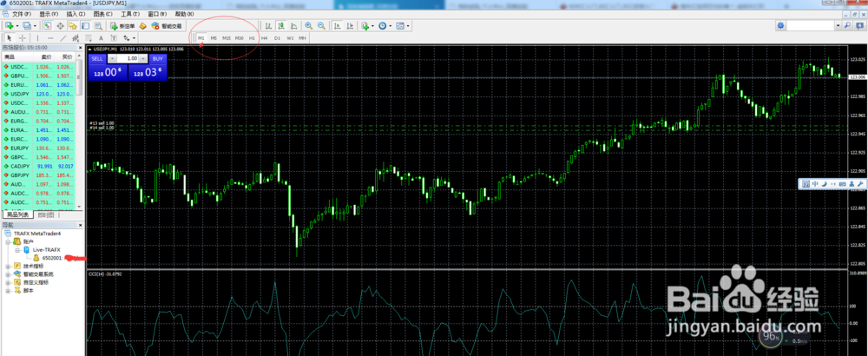Open the 工具 (Tools) menu

pos(130,14)
